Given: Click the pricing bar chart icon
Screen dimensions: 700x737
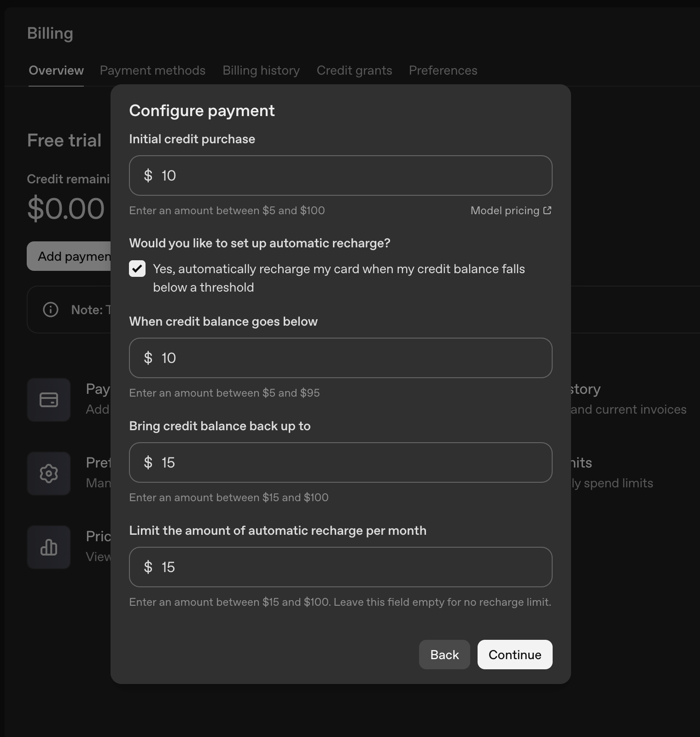Looking at the screenshot, I should point(49,547).
